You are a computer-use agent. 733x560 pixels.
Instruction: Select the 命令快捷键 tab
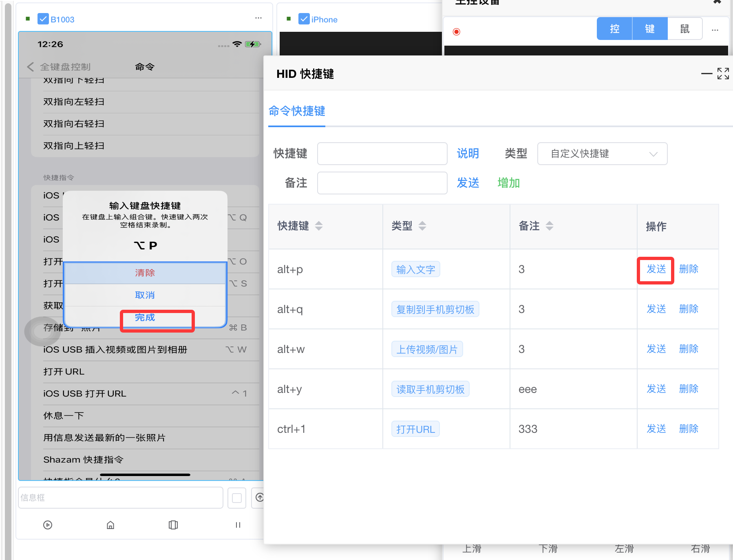click(297, 111)
